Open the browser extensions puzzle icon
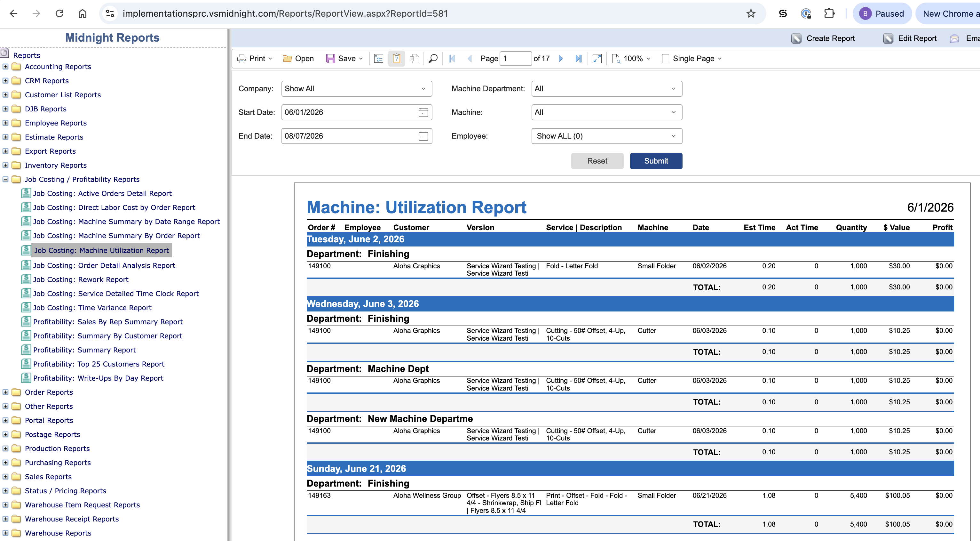 coord(829,14)
